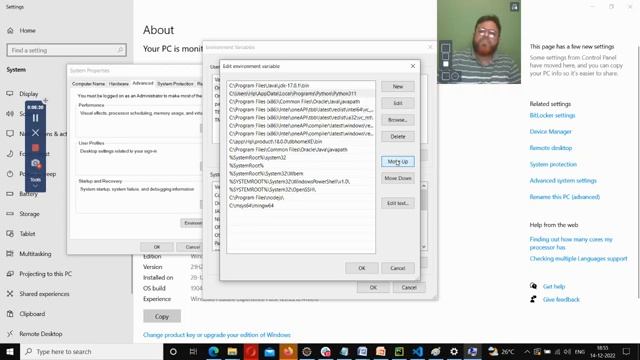Delete the selected path entry

coord(398,137)
